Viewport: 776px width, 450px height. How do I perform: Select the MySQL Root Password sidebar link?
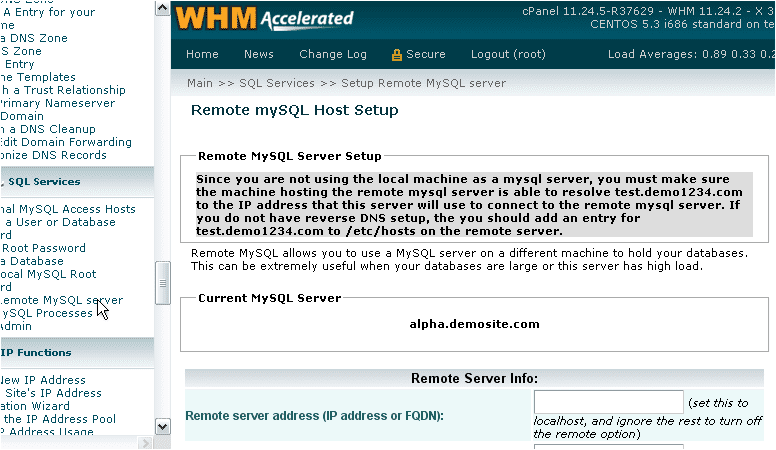point(43,248)
